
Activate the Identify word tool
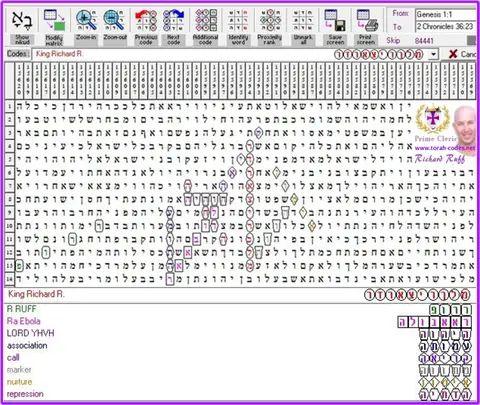coord(238,27)
